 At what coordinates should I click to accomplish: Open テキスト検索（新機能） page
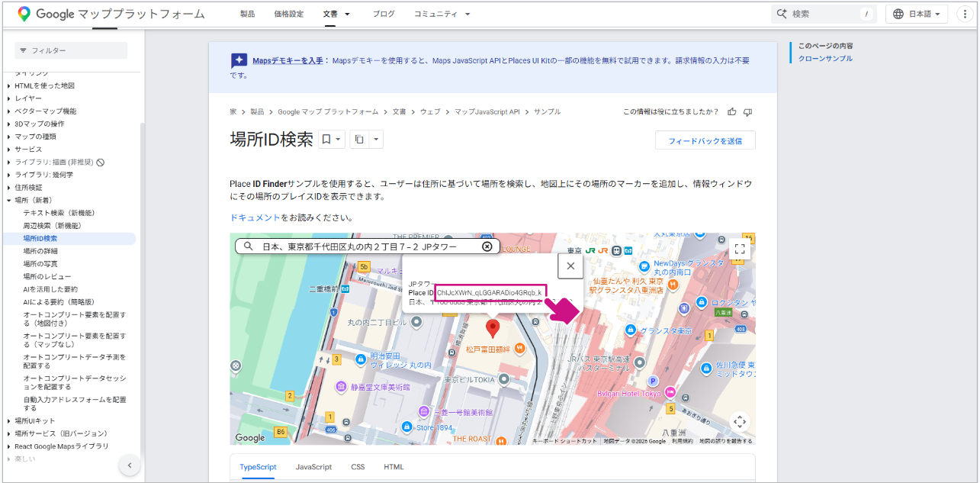[59, 213]
